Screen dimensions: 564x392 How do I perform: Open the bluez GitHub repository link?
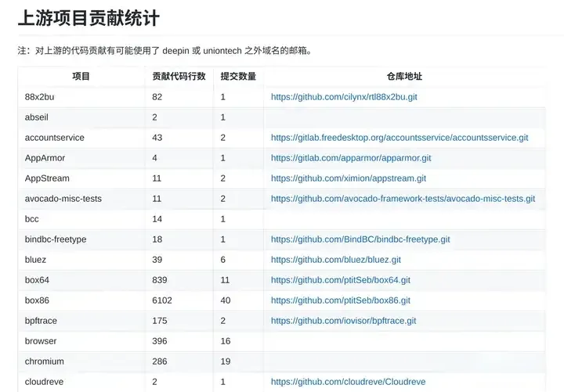pos(335,260)
